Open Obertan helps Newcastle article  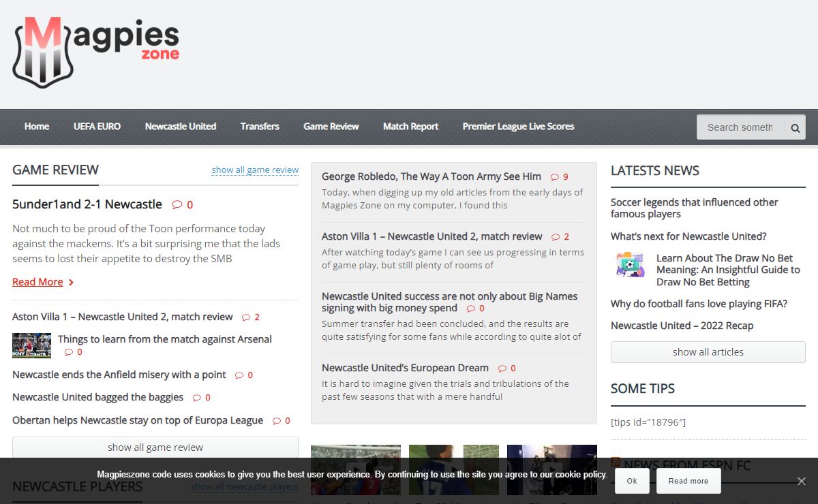coord(138,420)
